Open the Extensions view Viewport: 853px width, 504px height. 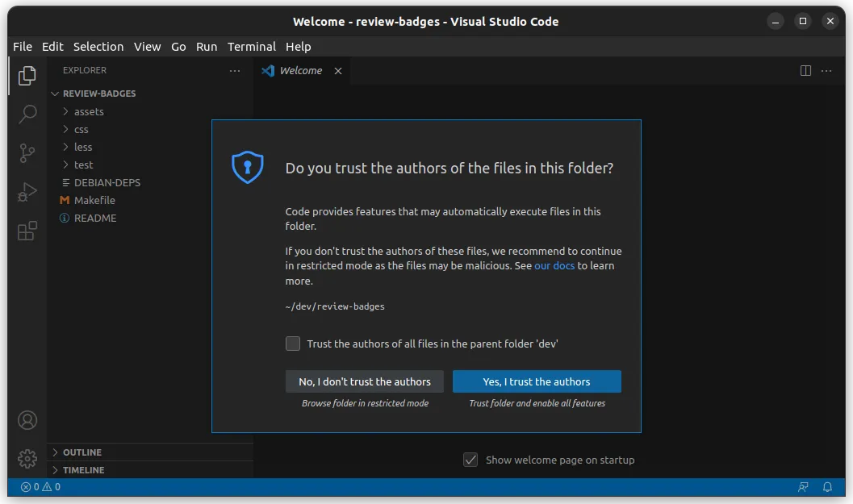pyautogui.click(x=27, y=231)
